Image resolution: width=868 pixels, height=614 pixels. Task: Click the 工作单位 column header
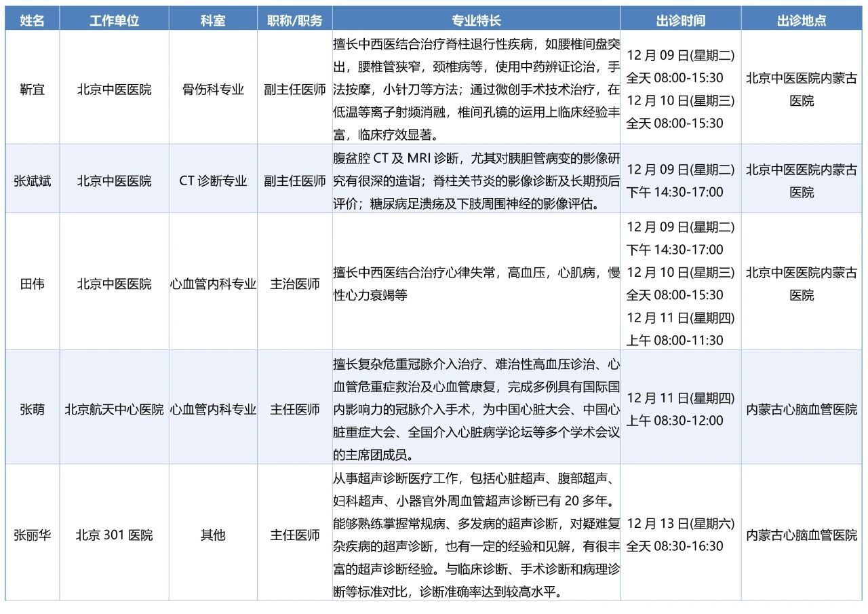point(114,20)
